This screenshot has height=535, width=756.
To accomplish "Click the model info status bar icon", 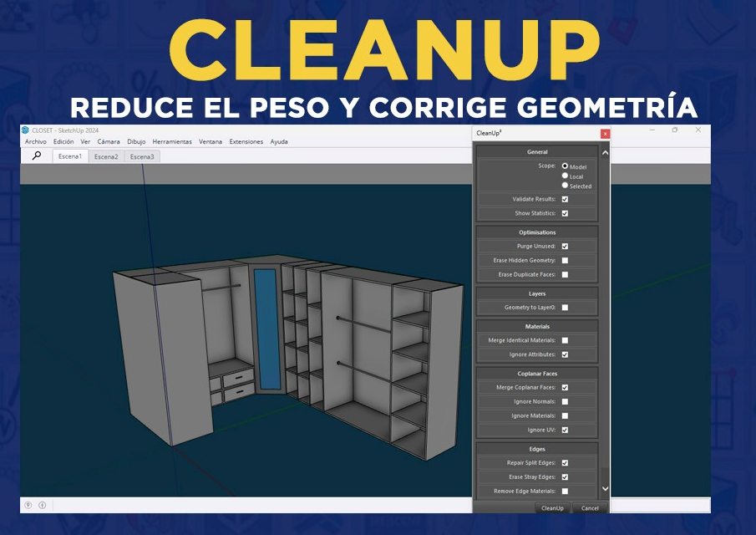I will click(42, 505).
